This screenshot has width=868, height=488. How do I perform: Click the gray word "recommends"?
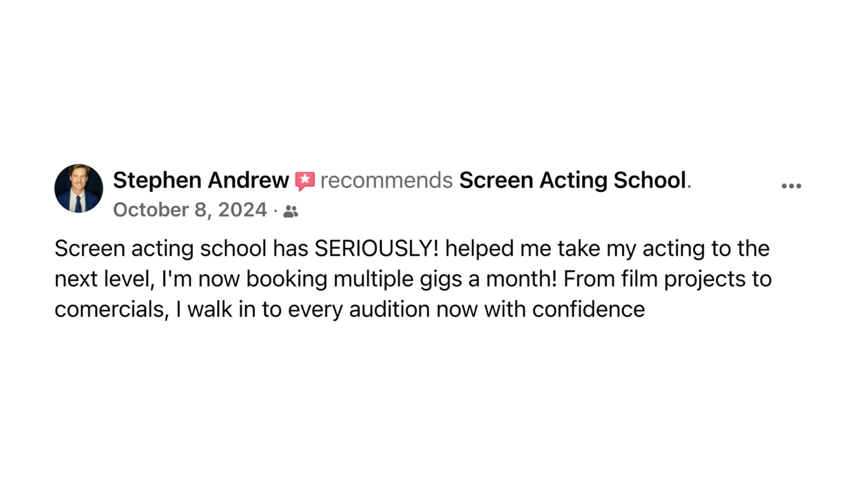point(386,180)
